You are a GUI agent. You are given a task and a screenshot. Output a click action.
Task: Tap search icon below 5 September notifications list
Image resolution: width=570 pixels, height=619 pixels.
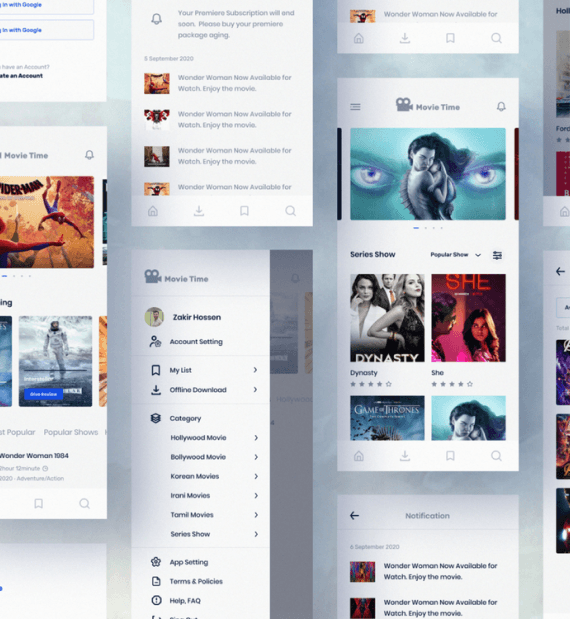tap(291, 211)
